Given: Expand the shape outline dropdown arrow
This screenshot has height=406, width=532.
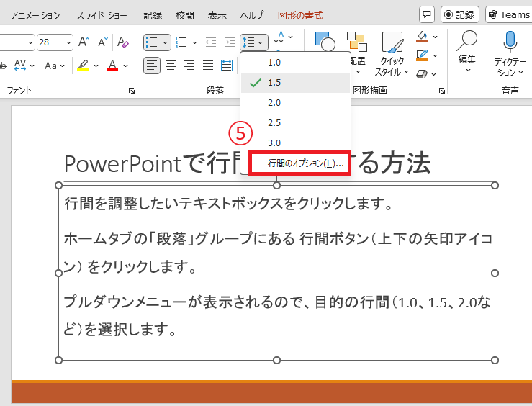Looking at the screenshot, I should tap(436, 55).
